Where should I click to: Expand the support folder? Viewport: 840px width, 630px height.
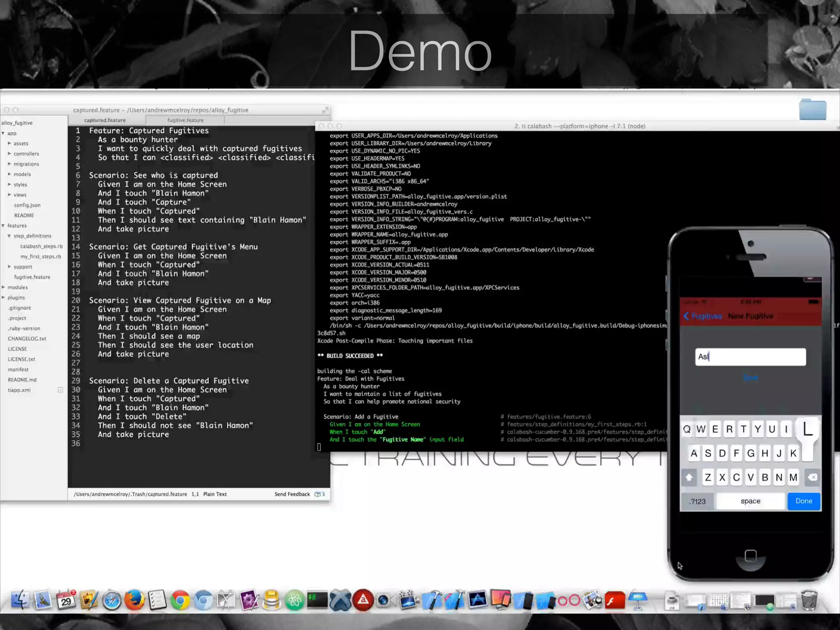click(9, 267)
